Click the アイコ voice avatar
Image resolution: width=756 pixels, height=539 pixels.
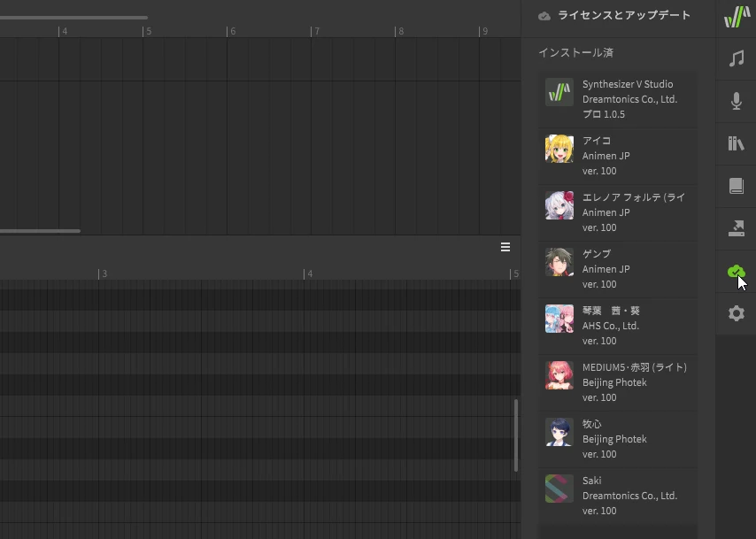[x=559, y=149]
